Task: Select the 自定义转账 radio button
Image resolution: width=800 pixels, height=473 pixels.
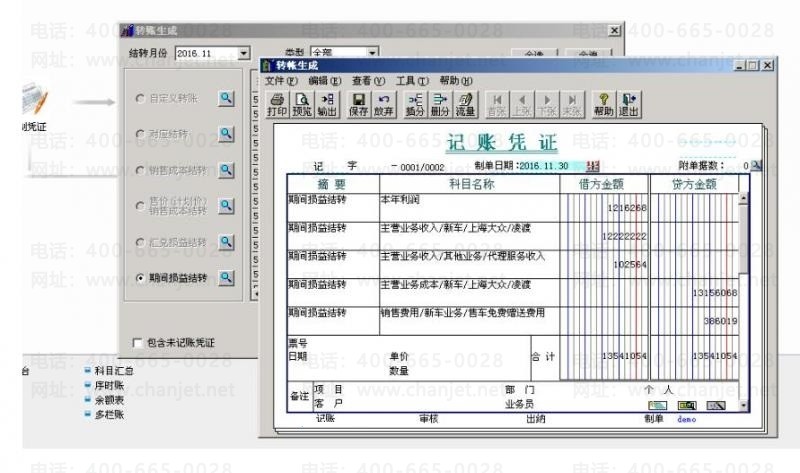Action: 140,98
